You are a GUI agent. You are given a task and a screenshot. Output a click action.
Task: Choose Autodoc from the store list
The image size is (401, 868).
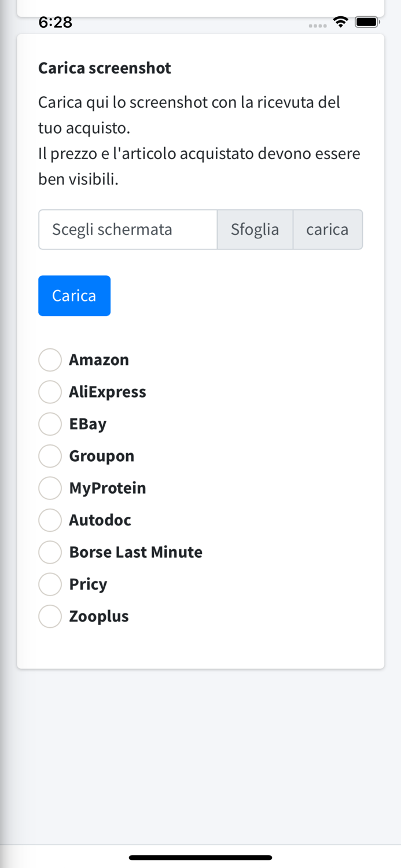point(50,520)
